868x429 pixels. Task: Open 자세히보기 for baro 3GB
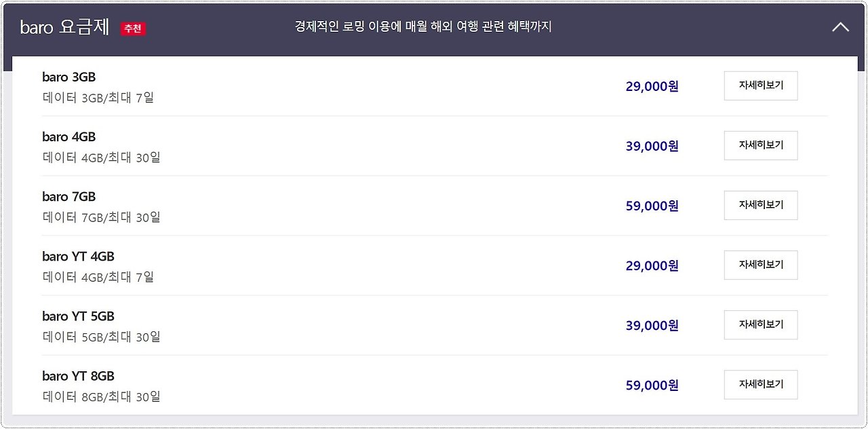pos(761,86)
